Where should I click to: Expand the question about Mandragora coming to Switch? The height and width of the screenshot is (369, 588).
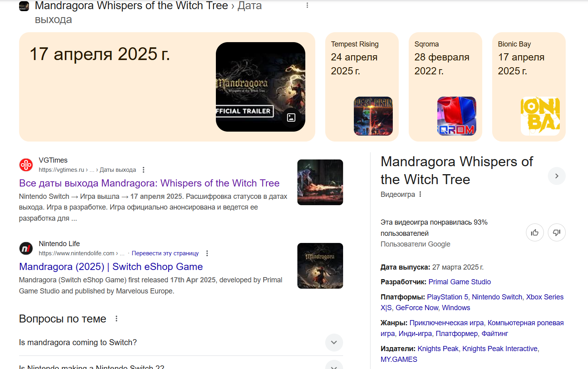334,342
